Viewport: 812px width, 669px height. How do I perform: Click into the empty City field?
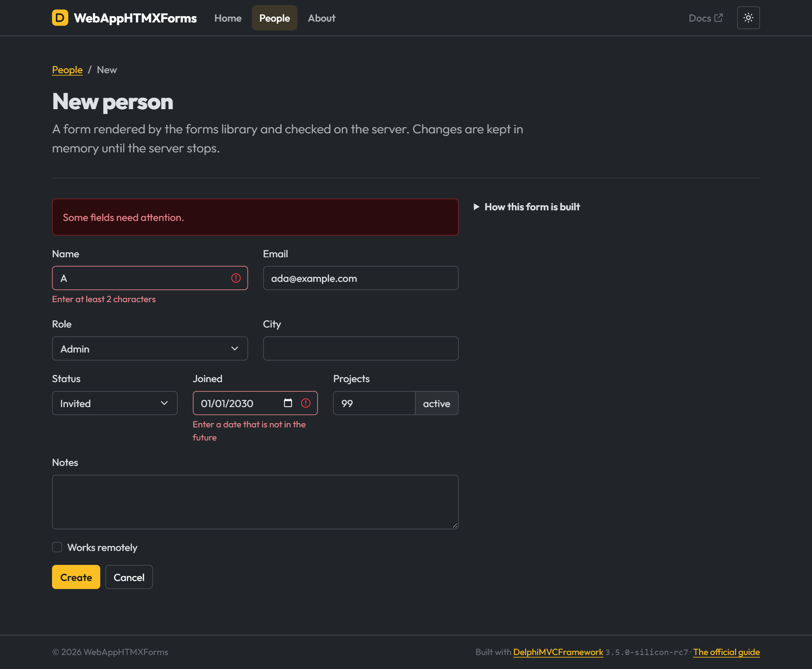click(361, 349)
